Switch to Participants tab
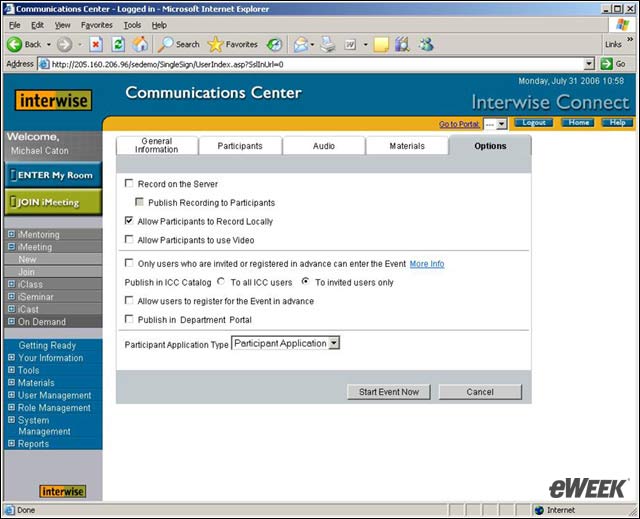 (240, 146)
